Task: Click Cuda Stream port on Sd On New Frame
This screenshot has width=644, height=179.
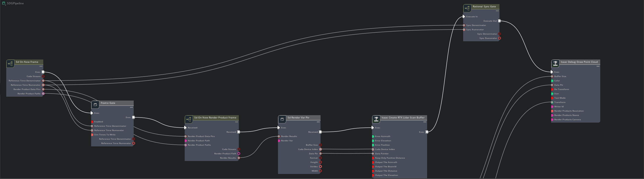Action: click(43, 76)
